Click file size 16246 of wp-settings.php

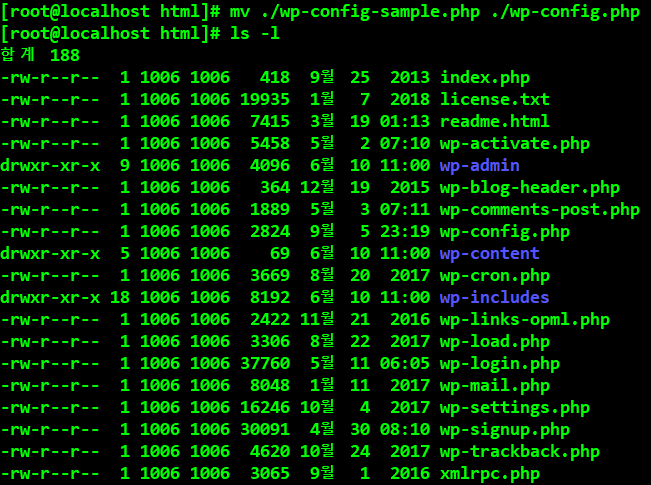(x=265, y=408)
